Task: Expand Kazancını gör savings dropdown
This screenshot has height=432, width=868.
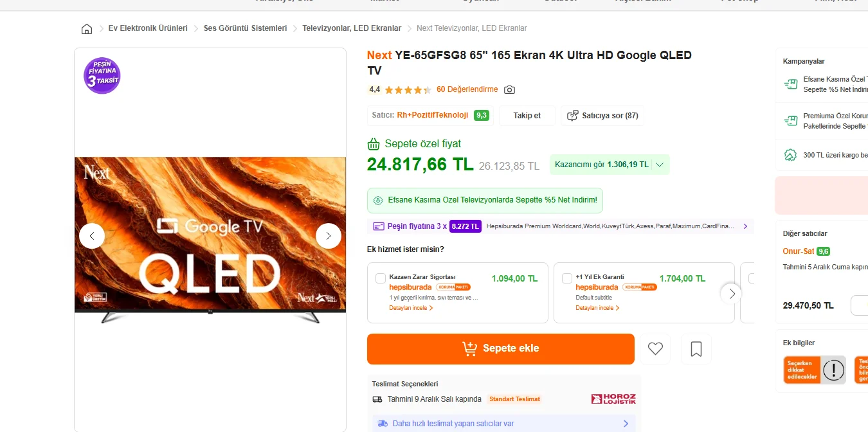Action: tap(660, 165)
